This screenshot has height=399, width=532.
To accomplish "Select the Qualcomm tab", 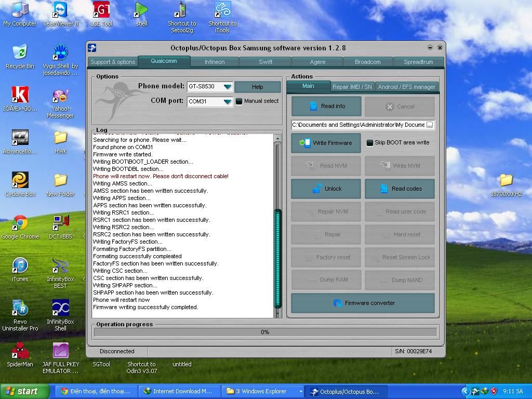I will click(x=164, y=61).
